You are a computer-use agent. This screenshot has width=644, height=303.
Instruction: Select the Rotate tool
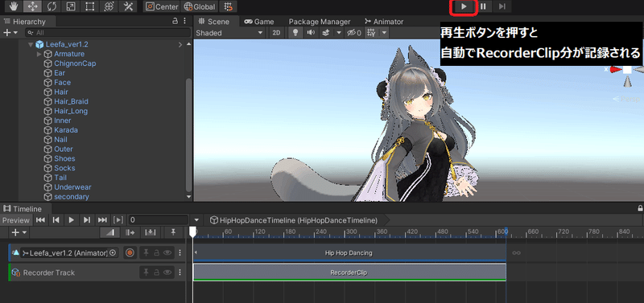tap(52, 6)
